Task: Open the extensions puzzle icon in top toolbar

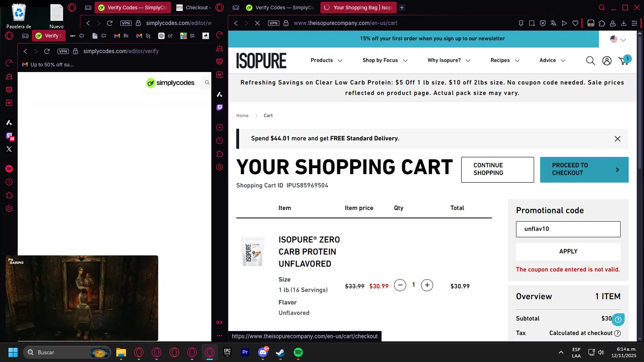Action: point(602,23)
